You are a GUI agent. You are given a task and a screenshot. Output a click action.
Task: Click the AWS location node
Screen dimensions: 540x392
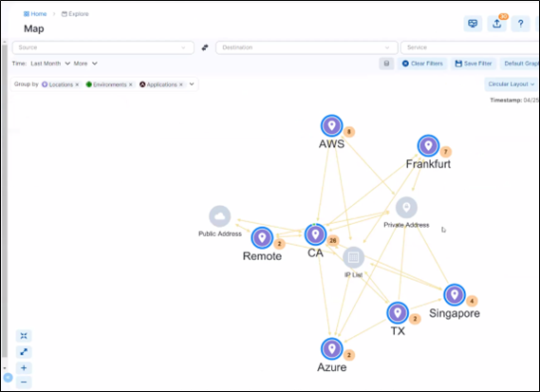click(331, 125)
